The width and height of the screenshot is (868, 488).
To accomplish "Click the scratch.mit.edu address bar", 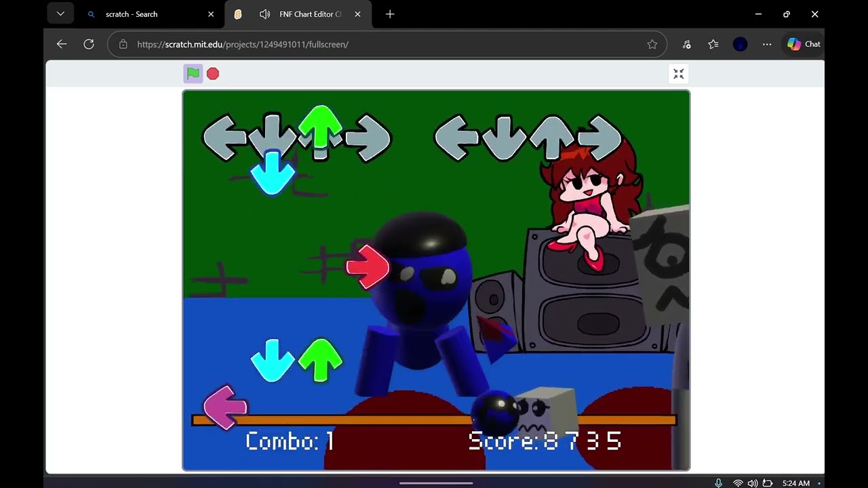I will click(x=387, y=44).
